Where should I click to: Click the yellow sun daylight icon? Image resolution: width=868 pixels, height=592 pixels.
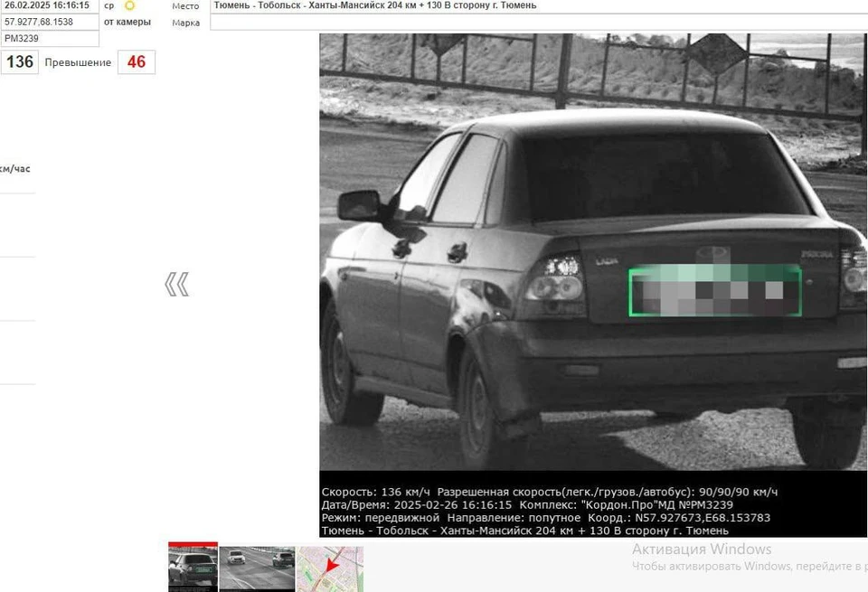click(x=129, y=5)
